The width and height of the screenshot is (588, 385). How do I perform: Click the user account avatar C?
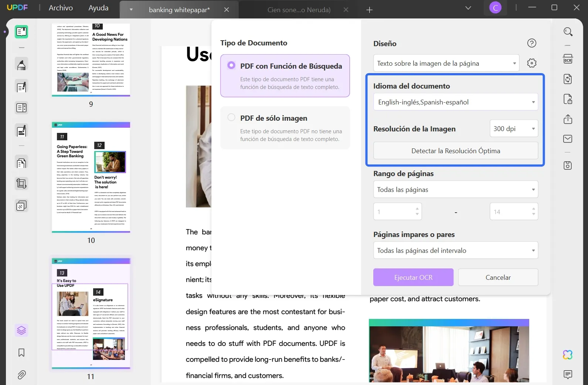pos(495,8)
